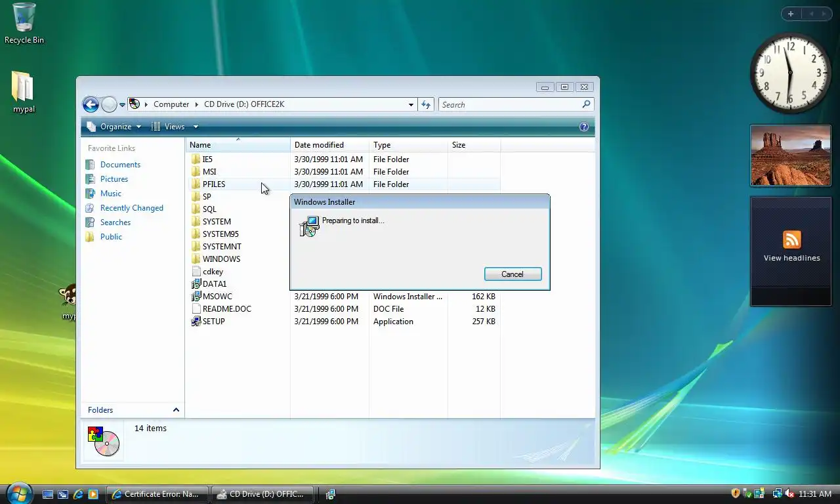Image resolution: width=840 pixels, height=504 pixels.
Task: Switch to CD Drive (D:) taskbar window
Action: (x=262, y=494)
